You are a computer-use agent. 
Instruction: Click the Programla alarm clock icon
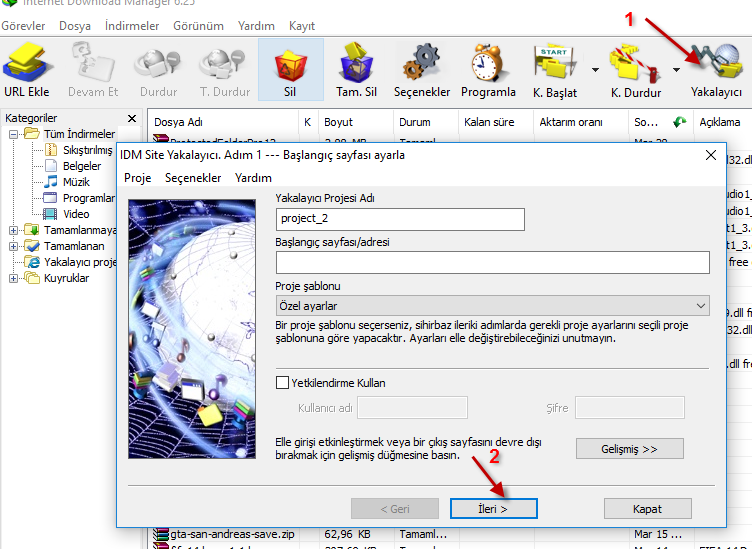488,62
